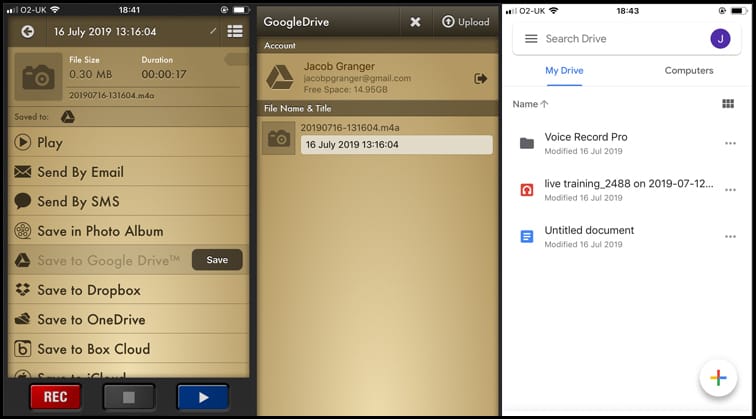Tap the red REC button
This screenshot has width=756, height=419.
pyautogui.click(x=55, y=397)
